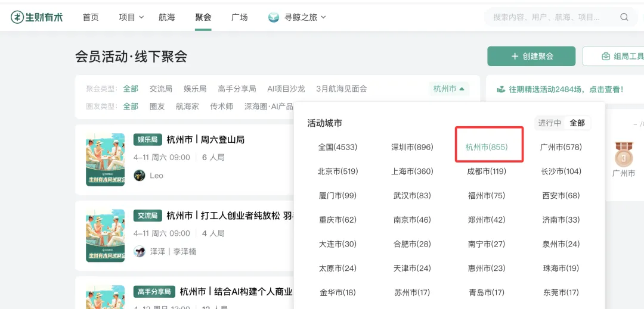Viewport: 644px width, 309px height.
Task: Open the 项目 dropdown menu
Action: (131, 17)
